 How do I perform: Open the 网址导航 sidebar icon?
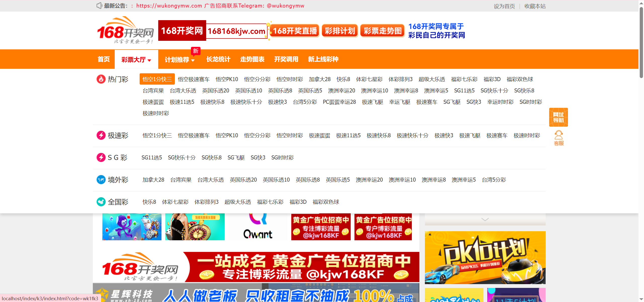[x=558, y=117]
